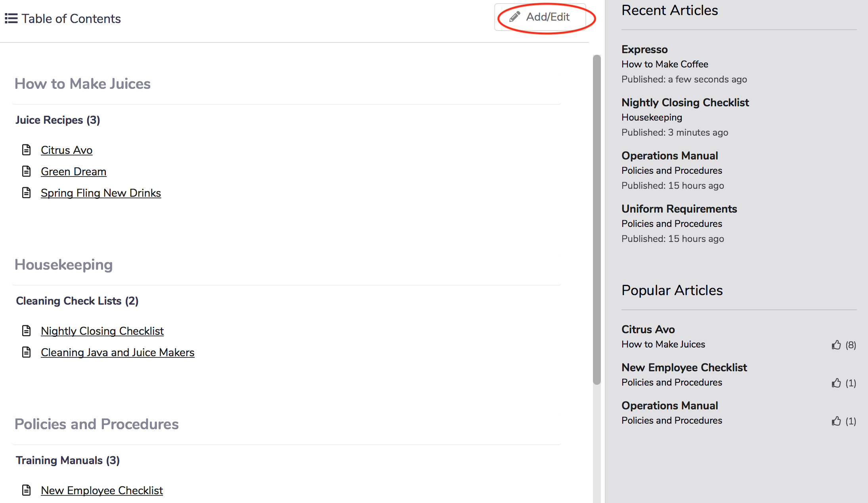The width and height of the screenshot is (868, 503).
Task: Click document icon beside Citrus Avo
Action: [x=27, y=150]
